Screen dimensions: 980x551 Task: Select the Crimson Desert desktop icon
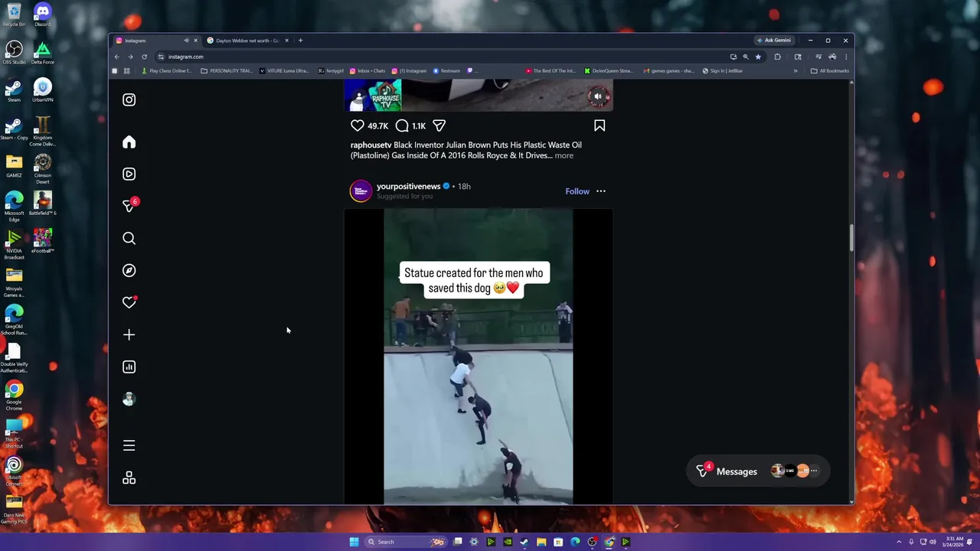coord(43,169)
